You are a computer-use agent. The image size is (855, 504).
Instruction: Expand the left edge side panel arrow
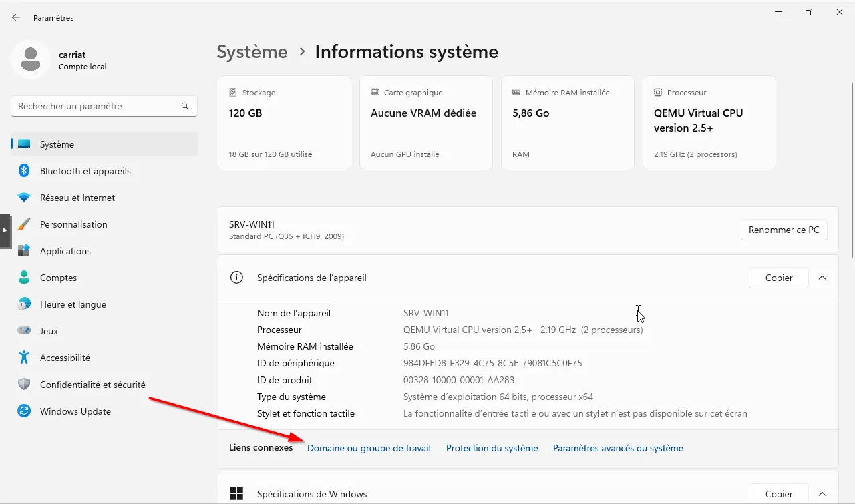point(5,230)
